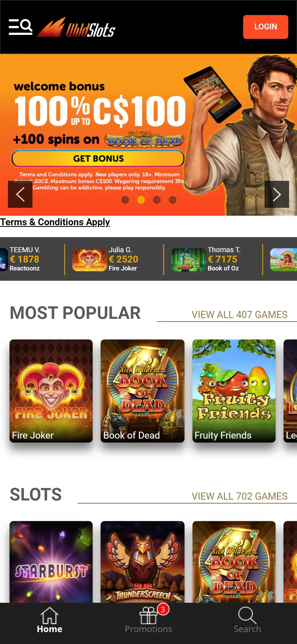Open Book of Dead in Most Popular
Screen dimensions: 297x644
[143, 391]
